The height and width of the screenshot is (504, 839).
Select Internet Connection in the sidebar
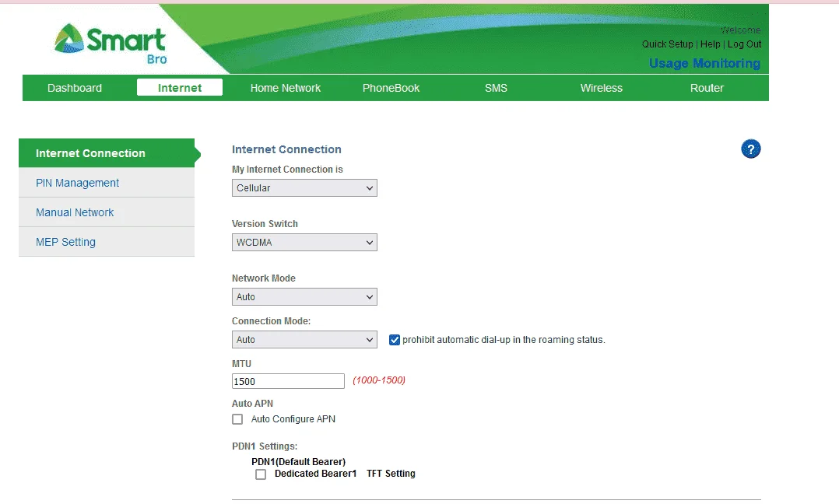107,153
